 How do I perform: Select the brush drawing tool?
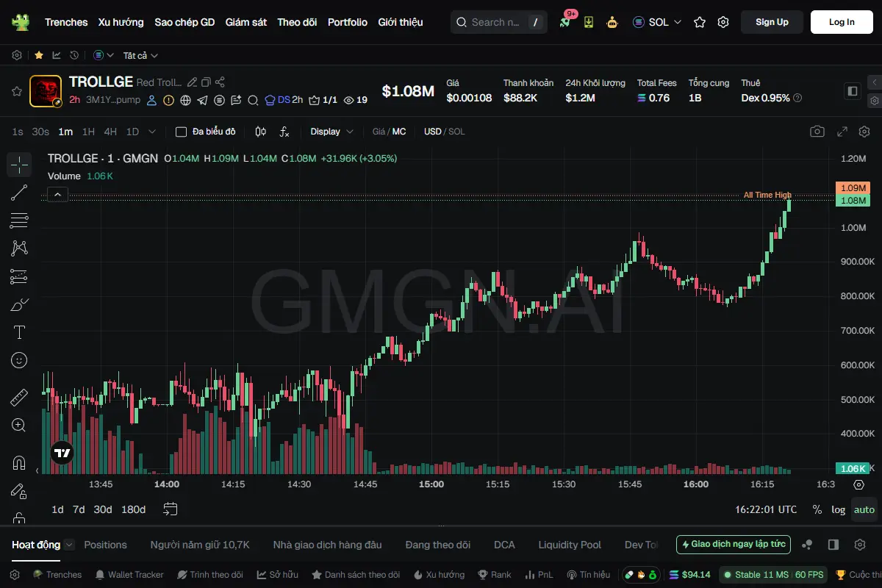click(19, 304)
